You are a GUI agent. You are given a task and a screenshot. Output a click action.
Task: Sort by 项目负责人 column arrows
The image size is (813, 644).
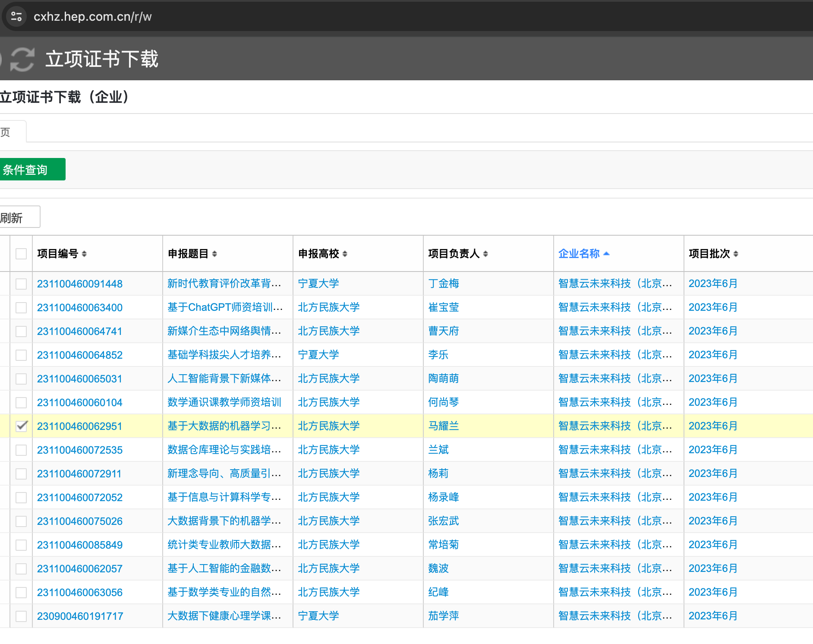point(485,254)
